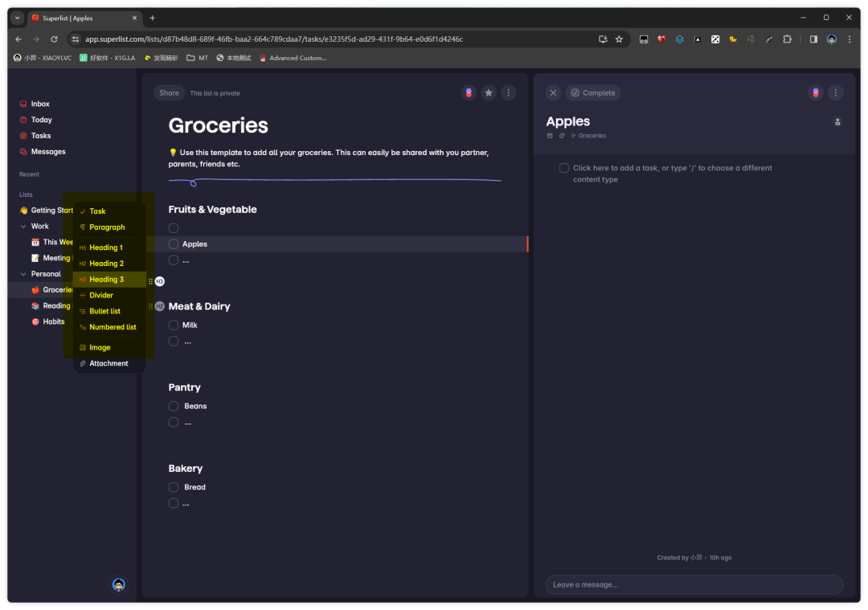Favorite the Groceries list with the star icon

click(x=489, y=93)
